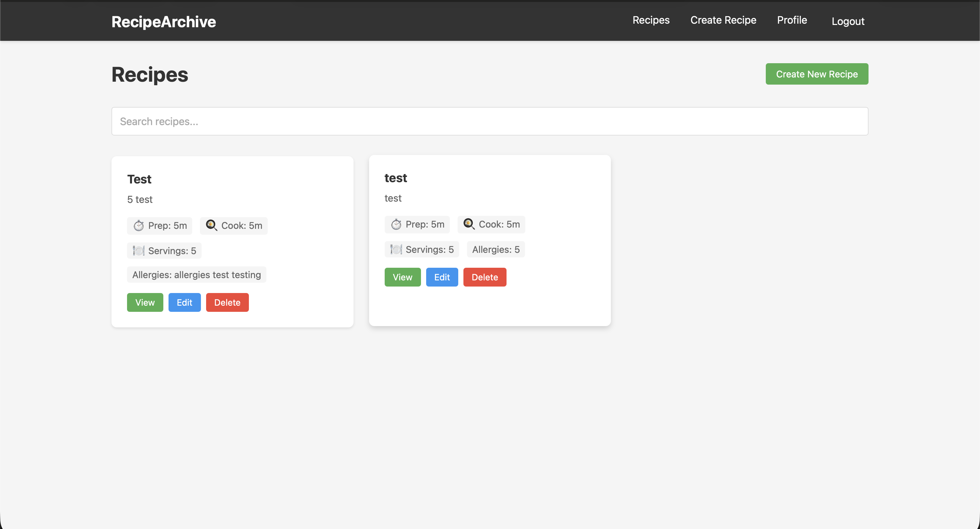Open Create Recipe from the navigation bar

(723, 20)
